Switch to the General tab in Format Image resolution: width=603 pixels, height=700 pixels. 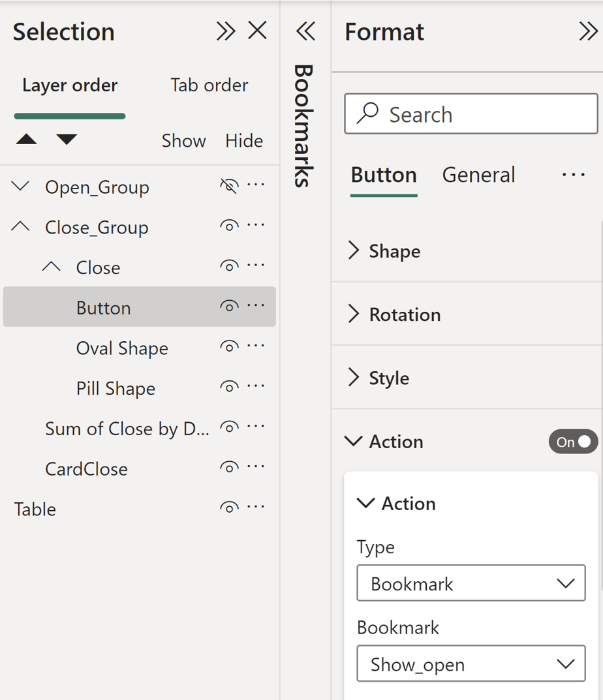(x=478, y=174)
